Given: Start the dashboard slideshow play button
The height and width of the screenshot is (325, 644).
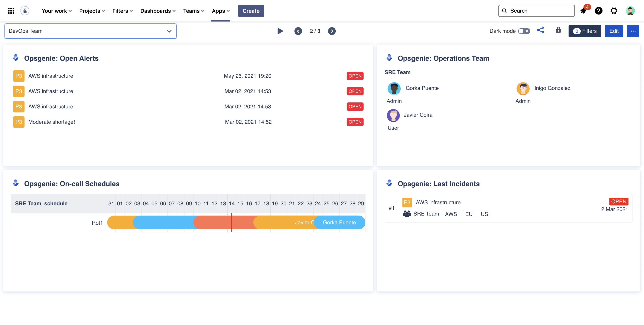Looking at the screenshot, I should click(280, 31).
